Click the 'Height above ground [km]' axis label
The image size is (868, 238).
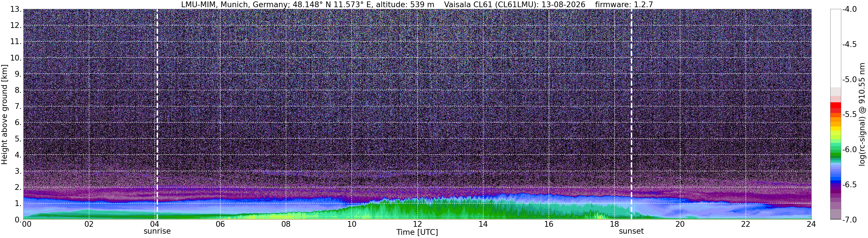tap(4, 115)
